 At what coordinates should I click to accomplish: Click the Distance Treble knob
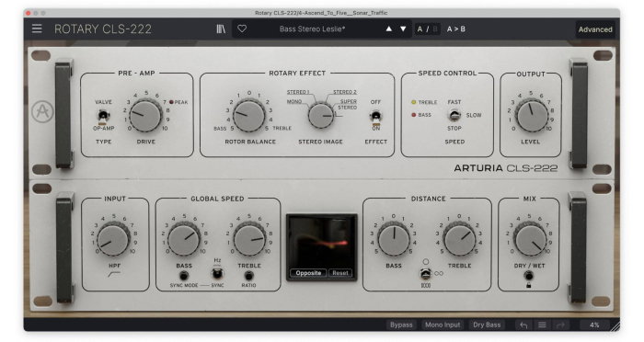(460, 240)
